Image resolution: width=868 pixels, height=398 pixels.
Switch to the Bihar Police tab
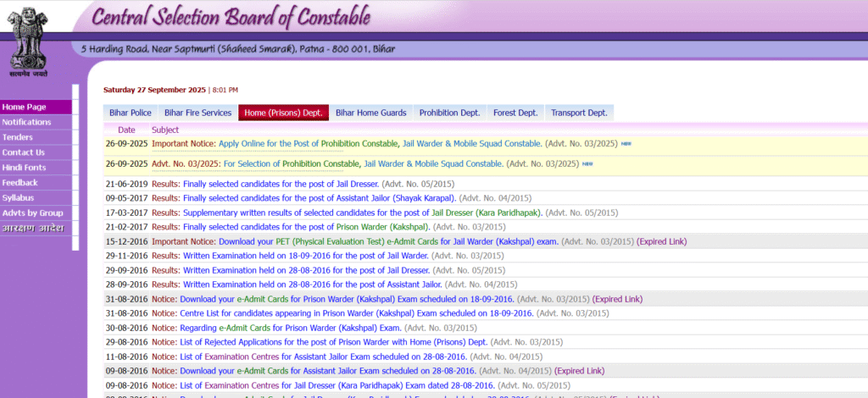coord(129,113)
